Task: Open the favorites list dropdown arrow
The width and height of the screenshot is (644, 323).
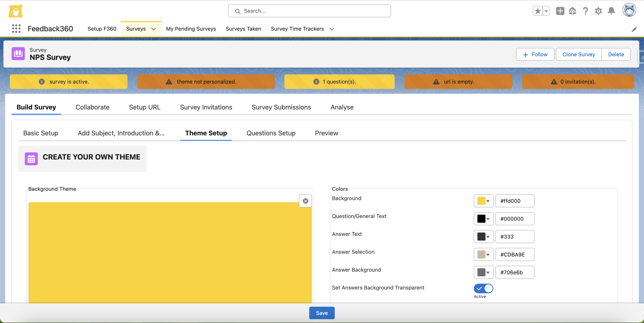Action: (x=546, y=11)
